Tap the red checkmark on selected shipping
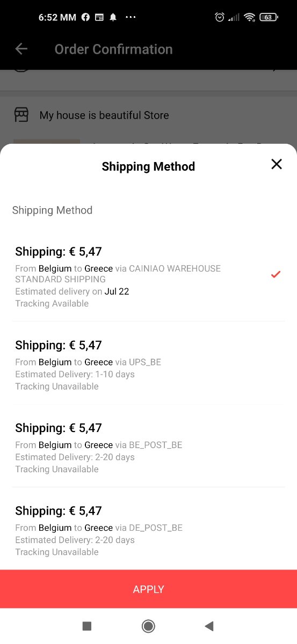The height and width of the screenshot is (644, 297). [276, 274]
